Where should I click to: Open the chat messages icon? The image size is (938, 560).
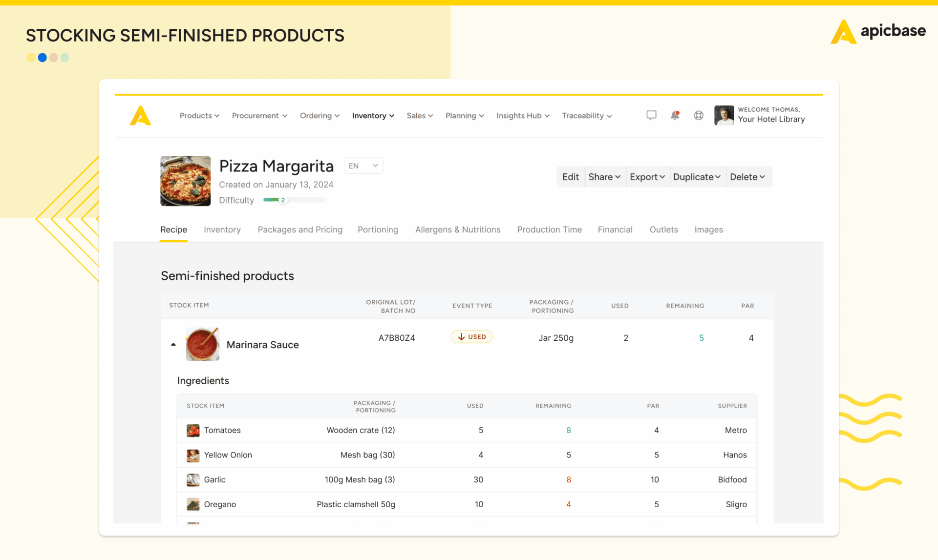pos(651,115)
